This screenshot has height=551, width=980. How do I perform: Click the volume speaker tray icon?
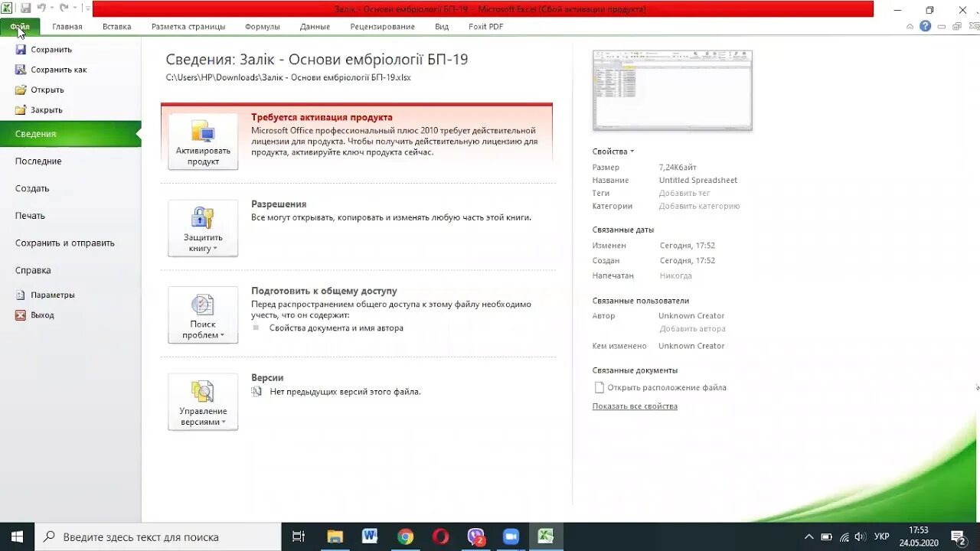pos(860,536)
